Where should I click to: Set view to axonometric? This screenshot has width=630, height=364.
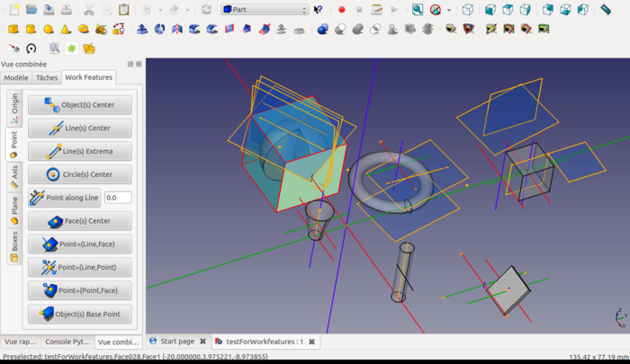coord(467,10)
